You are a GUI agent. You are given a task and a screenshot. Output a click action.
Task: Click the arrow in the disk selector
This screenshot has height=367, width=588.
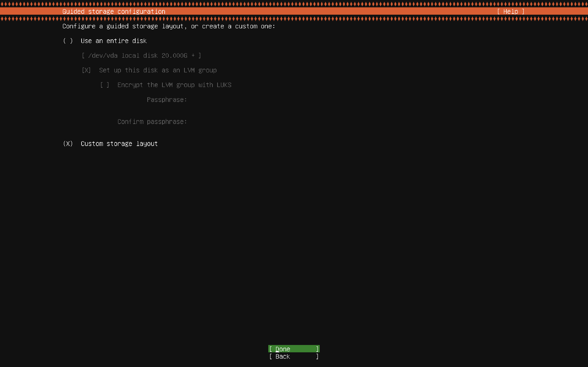(x=193, y=56)
